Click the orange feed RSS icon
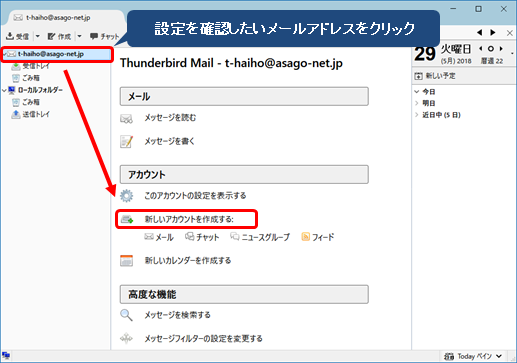The height and width of the screenshot is (363, 517). (x=305, y=237)
